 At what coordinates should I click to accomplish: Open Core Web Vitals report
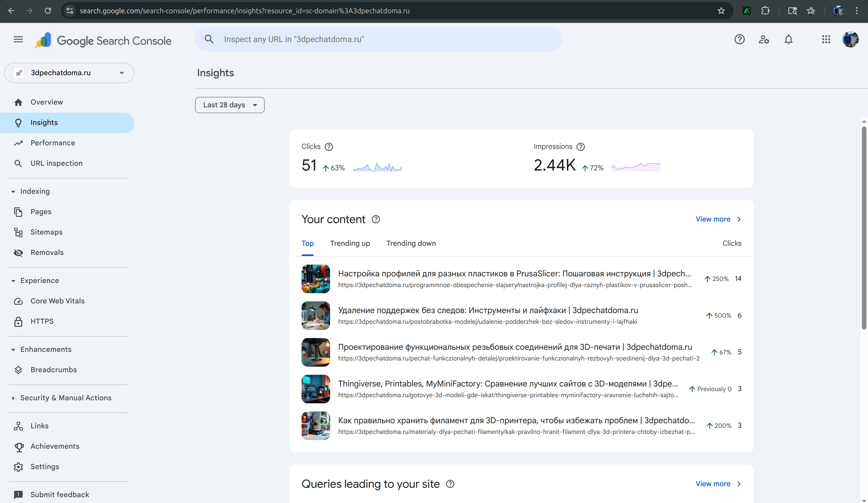pyautogui.click(x=57, y=301)
